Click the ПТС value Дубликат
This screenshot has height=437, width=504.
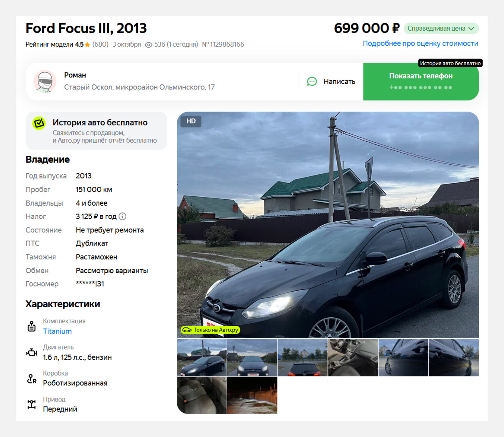tap(92, 243)
